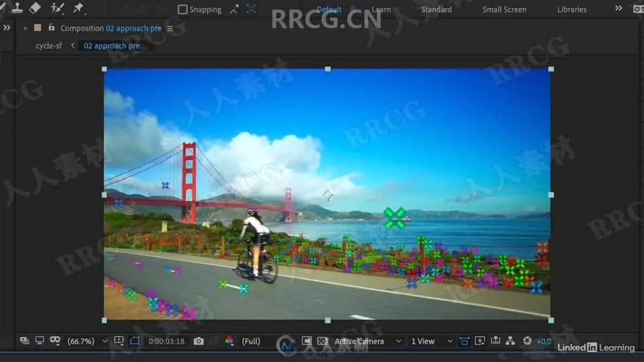Viewport: 644px width, 362px height.
Task: Open the Default workspace menu
Action: 353,10
